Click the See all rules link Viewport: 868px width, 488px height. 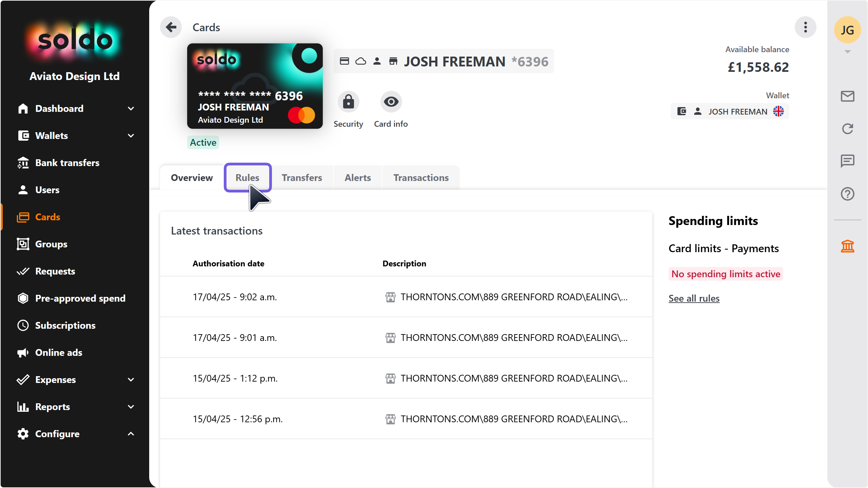tap(694, 298)
